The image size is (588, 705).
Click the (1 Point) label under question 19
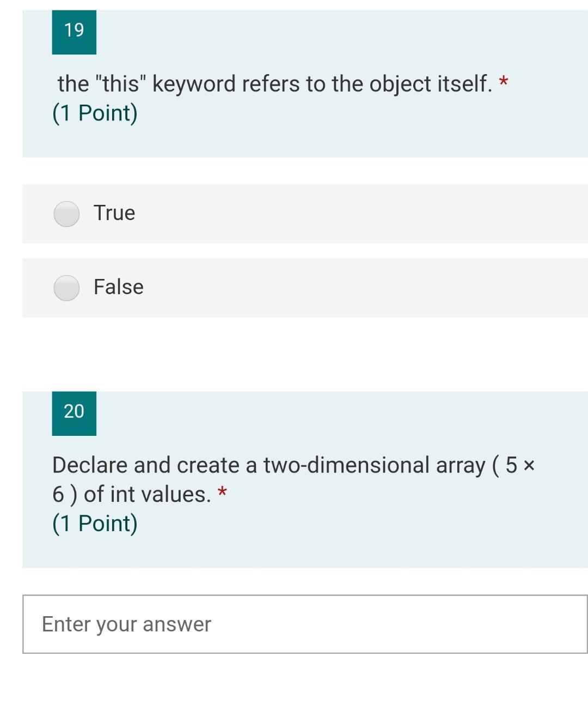(95, 113)
